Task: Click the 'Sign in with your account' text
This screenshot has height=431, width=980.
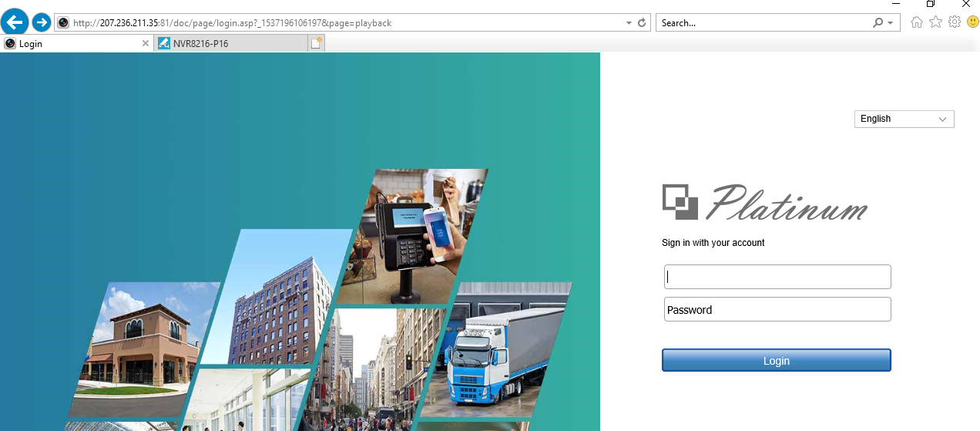Action: click(713, 243)
